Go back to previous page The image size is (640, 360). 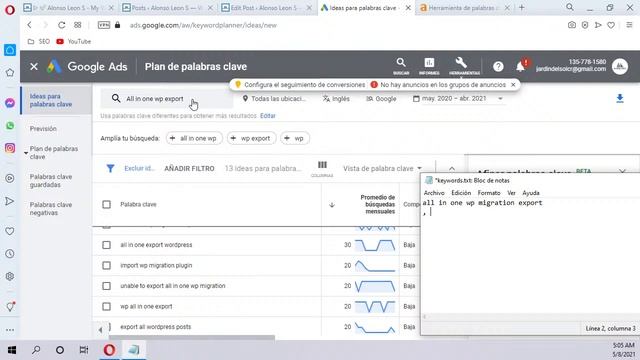29,25
